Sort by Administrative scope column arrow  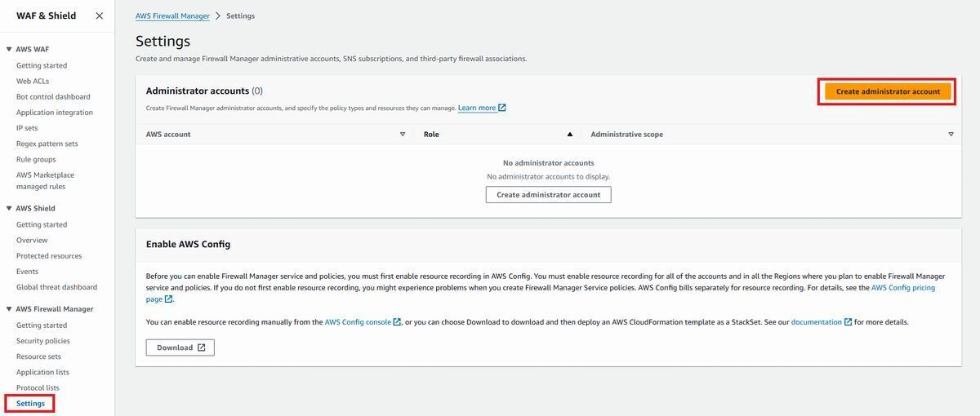click(x=951, y=134)
